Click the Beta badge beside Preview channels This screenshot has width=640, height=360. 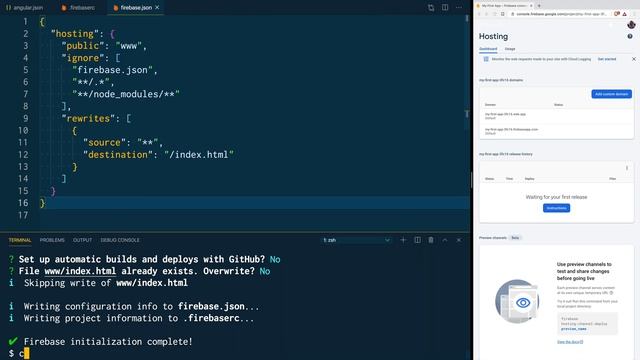(515, 238)
